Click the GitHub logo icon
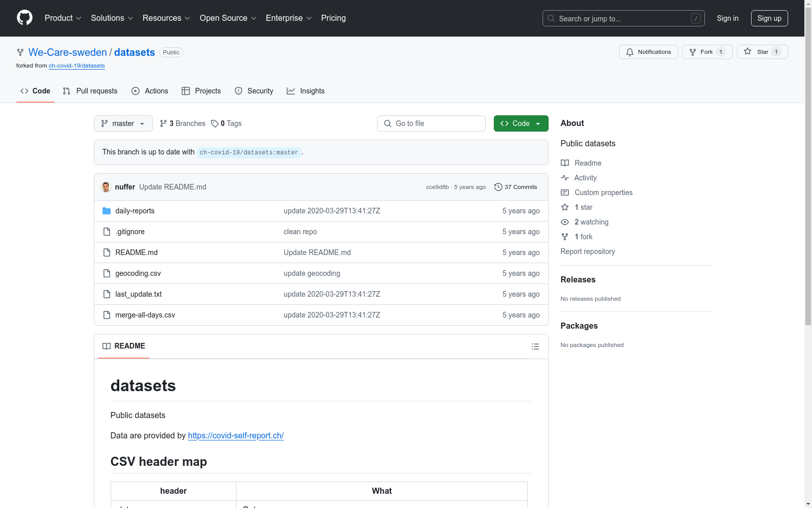Screen dimensions: 812x508 click(24, 18)
